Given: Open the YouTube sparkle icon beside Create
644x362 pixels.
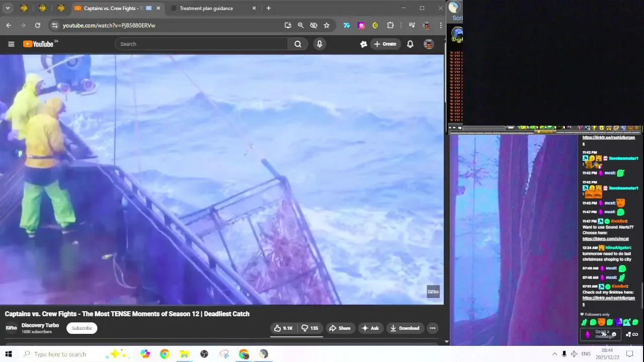Looking at the screenshot, I should click(364, 44).
